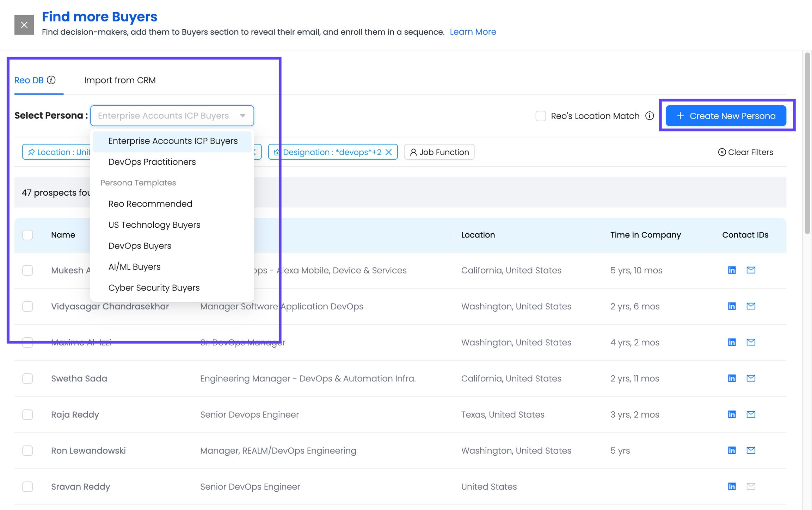Viewport: 812px width, 510px height.
Task: Open Mukesh's LinkedIn profile icon
Action: [732, 270]
